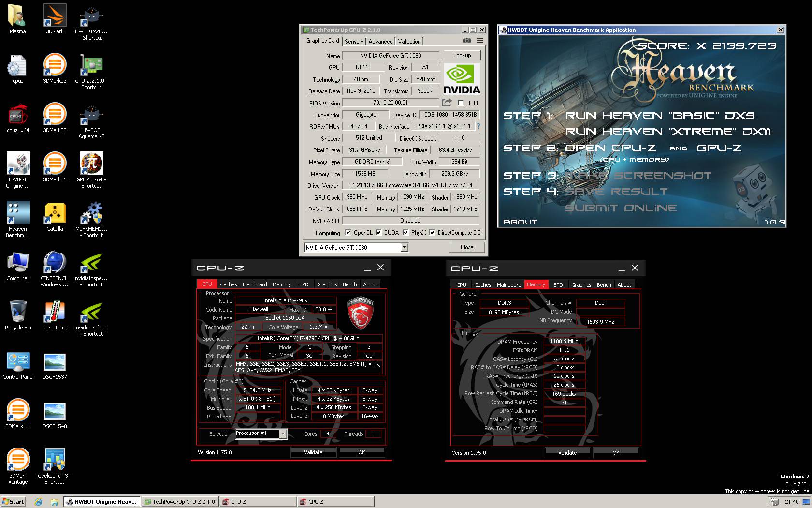Open GPU-Z hamburger menu icon
Image resolution: width=812 pixels, height=508 pixels.
coord(480,41)
